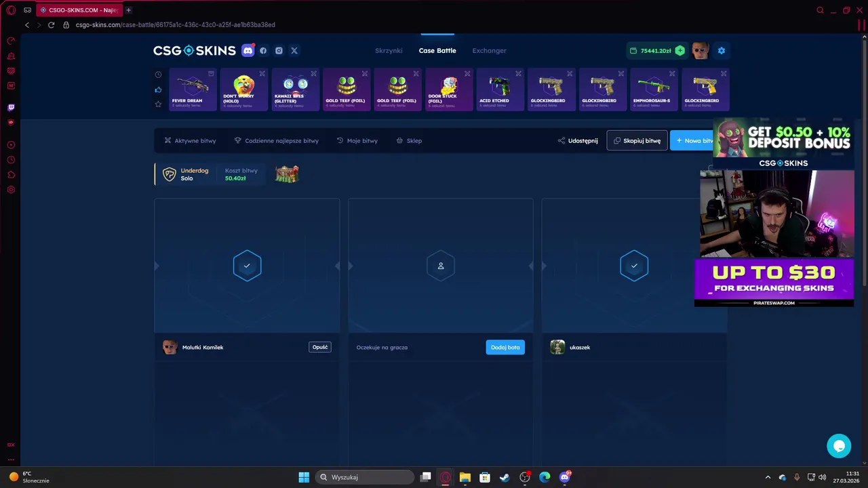Viewport: 868px width, 488px height.
Task: Click Emphorosaur-S drop card
Action: coord(654,89)
